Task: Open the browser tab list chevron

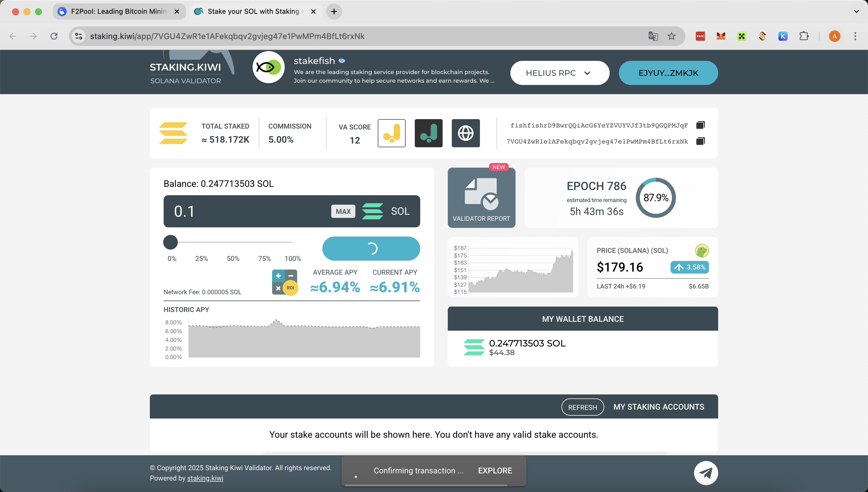Action: (x=856, y=11)
